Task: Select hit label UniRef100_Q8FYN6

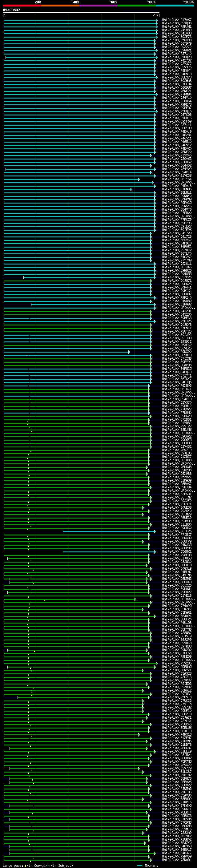Action: point(176,630)
